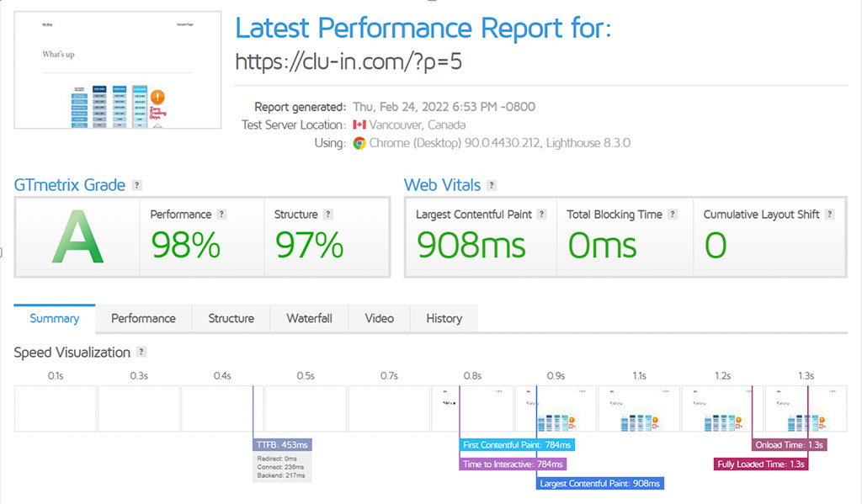This screenshot has width=862, height=504.
Task: Open help for Cumulative Layout Shift
Action: coord(830,215)
